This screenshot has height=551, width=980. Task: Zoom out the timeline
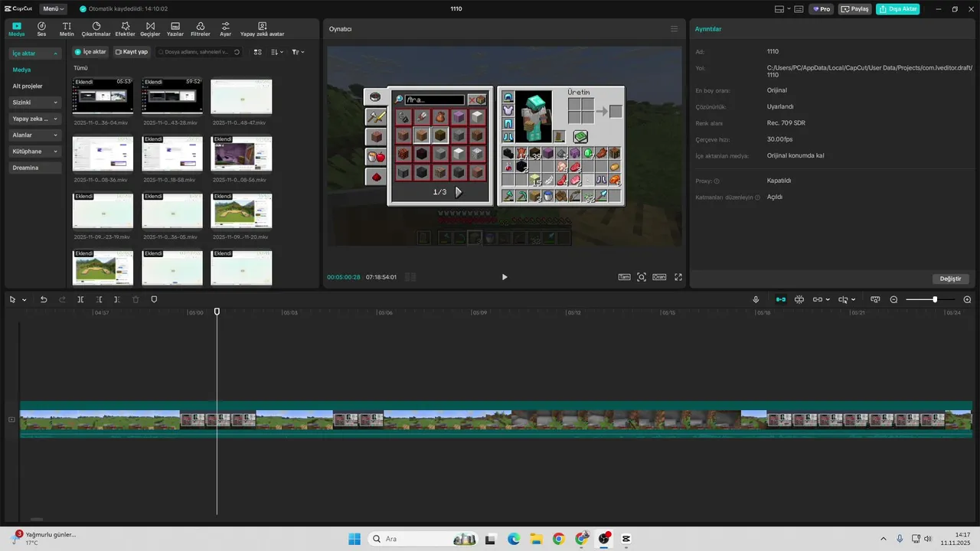tap(893, 299)
